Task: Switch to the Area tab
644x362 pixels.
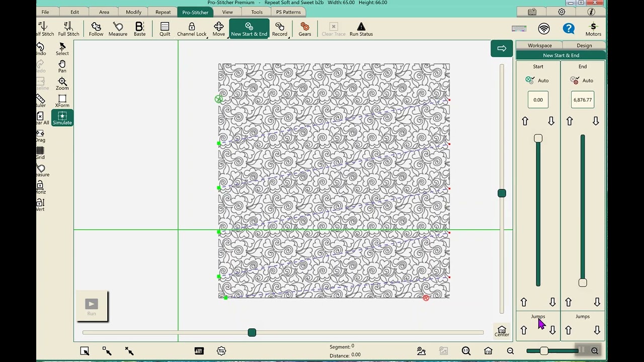Action: click(104, 12)
